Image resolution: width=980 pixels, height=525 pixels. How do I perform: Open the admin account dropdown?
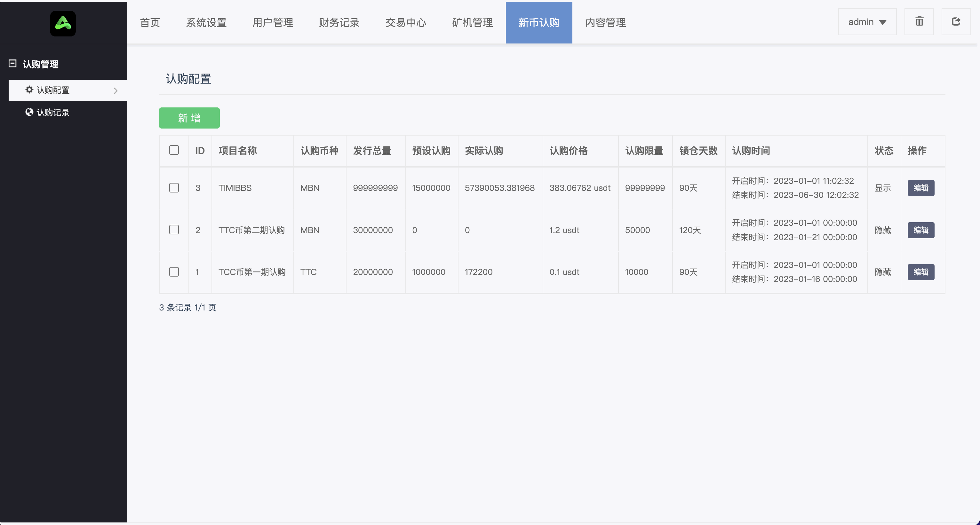(x=867, y=22)
